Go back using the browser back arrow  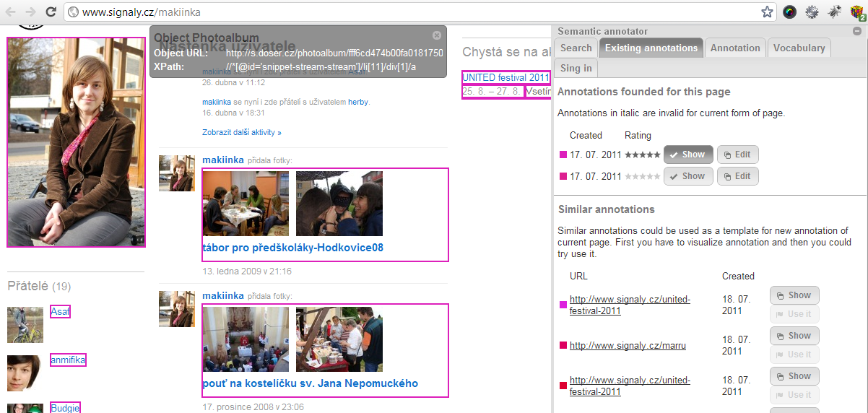pyautogui.click(x=11, y=12)
